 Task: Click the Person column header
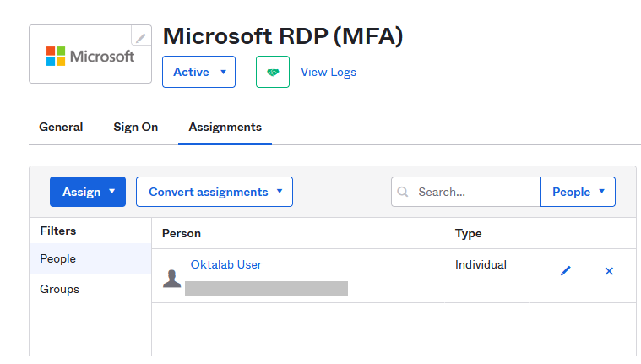(181, 234)
